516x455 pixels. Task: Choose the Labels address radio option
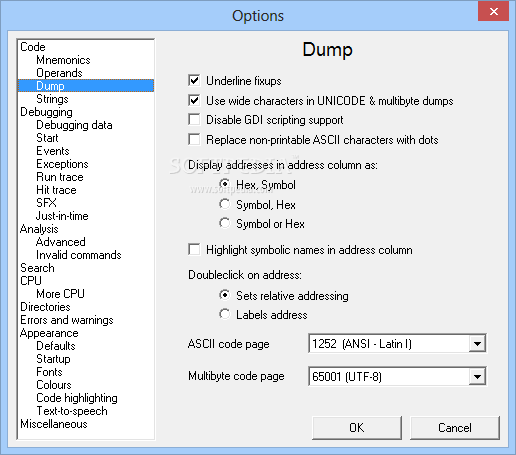225,314
